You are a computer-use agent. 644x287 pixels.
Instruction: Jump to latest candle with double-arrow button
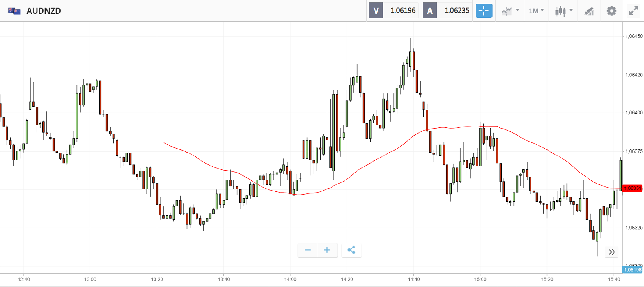[612, 252]
